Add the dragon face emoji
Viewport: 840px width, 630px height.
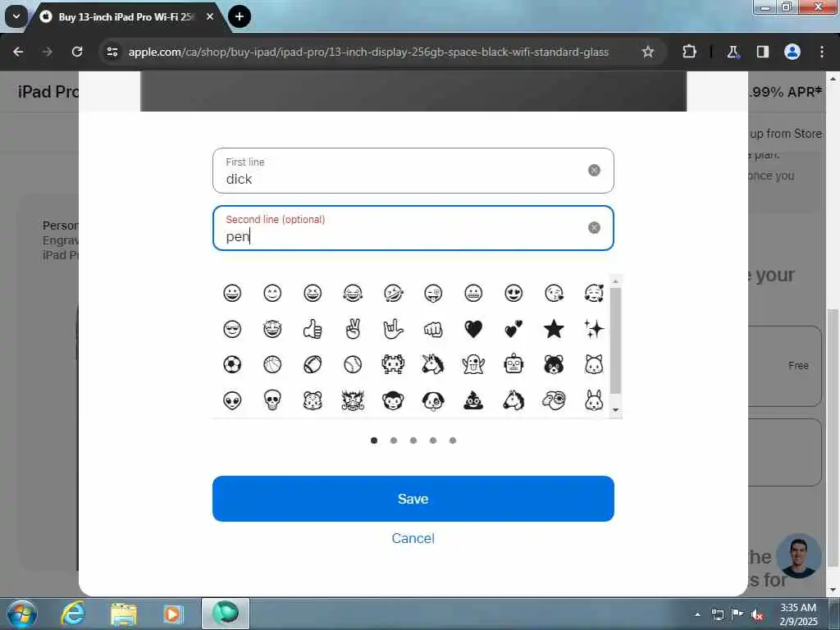353,400
